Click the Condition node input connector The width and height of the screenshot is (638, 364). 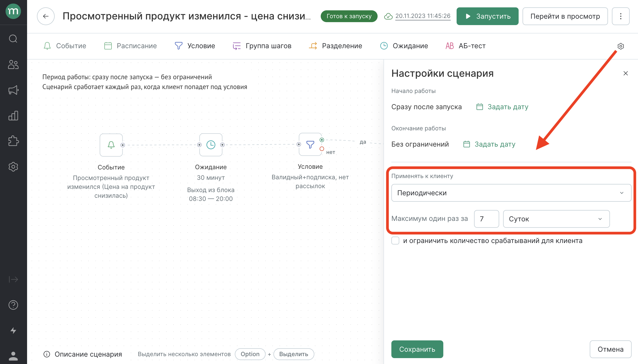[x=299, y=144]
